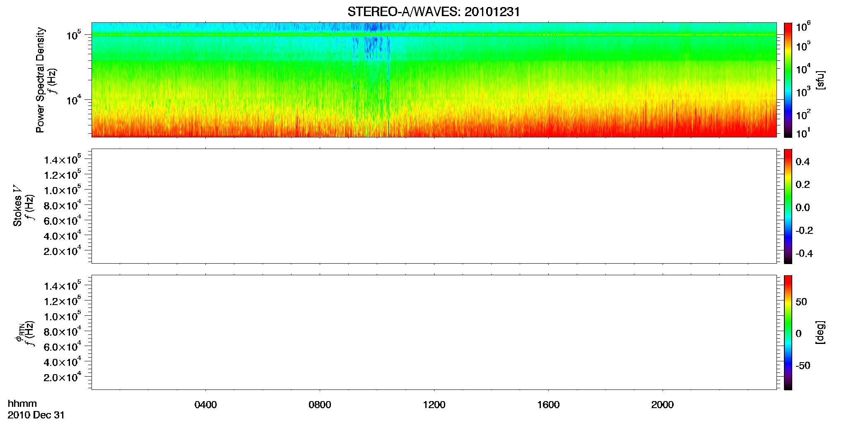Click the positive 50 degrees color bar label

pos(801,302)
